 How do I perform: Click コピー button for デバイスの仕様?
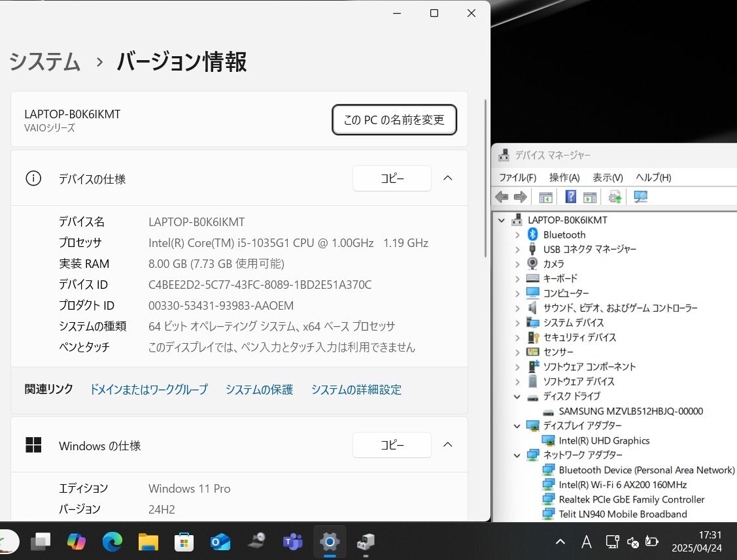[392, 178]
